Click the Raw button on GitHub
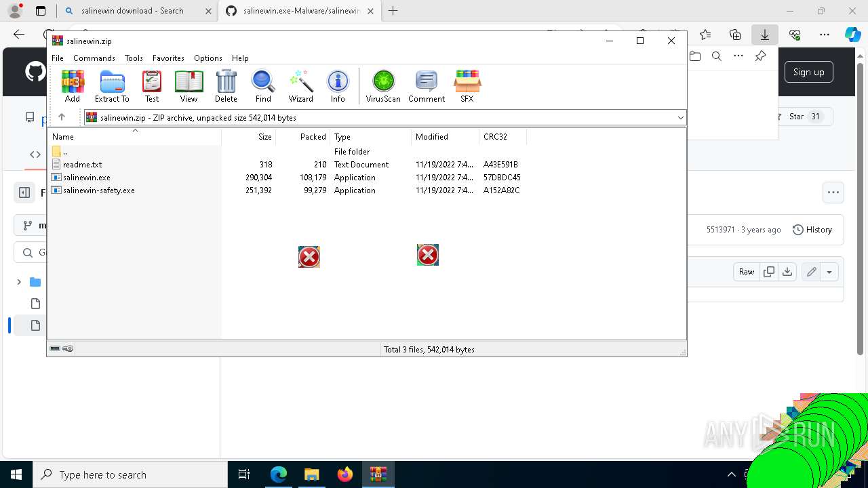The image size is (868, 488). pos(747,272)
